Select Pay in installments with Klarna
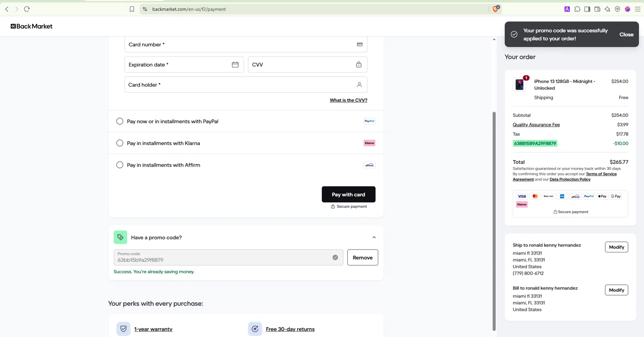This screenshot has width=644, height=337. 120,143
